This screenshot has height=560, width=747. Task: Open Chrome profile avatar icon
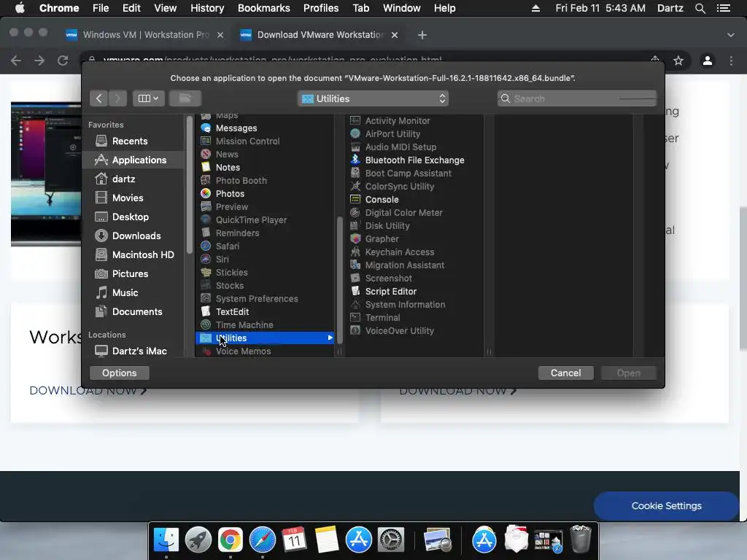(708, 61)
